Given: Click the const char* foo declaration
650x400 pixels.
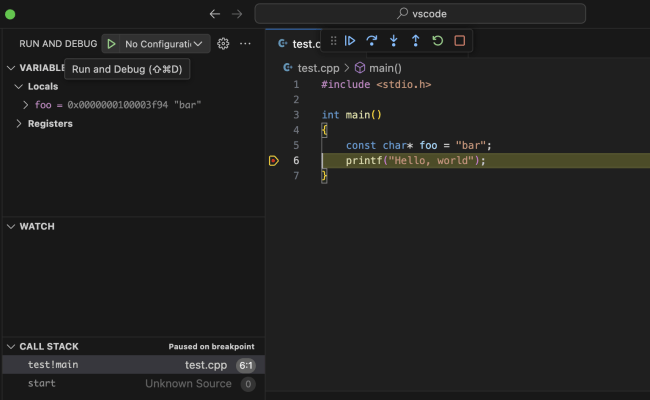Looking at the screenshot, I should [x=419, y=145].
